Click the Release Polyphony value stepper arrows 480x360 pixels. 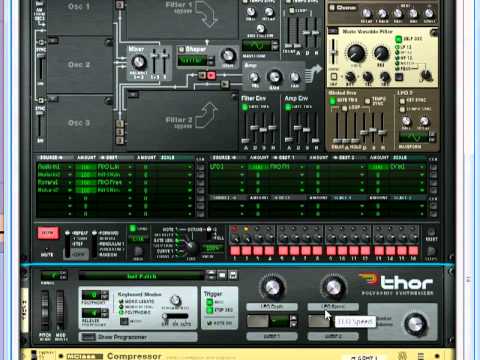[105, 313]
